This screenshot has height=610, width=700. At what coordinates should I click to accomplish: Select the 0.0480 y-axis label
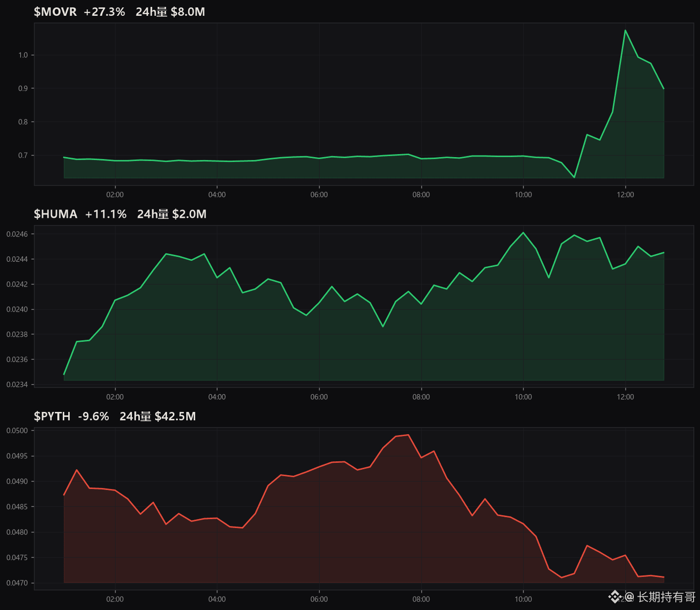pos(17,532)
